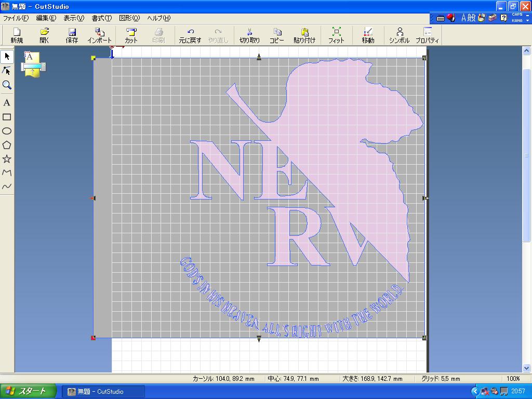Click the vertical scrollbar thumb
Image resolution: width=532 pixels, height=399 pixels.
click(526, 155)
